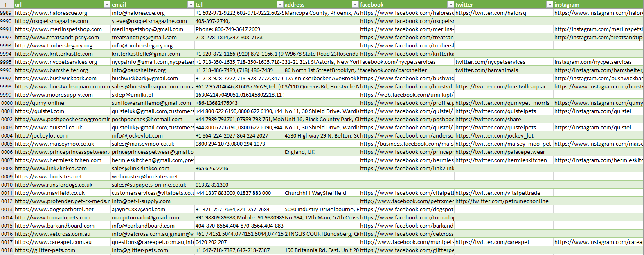Screen dimensions: 644x255
Task: Select the url header cell
Action: tap(62, 5)
